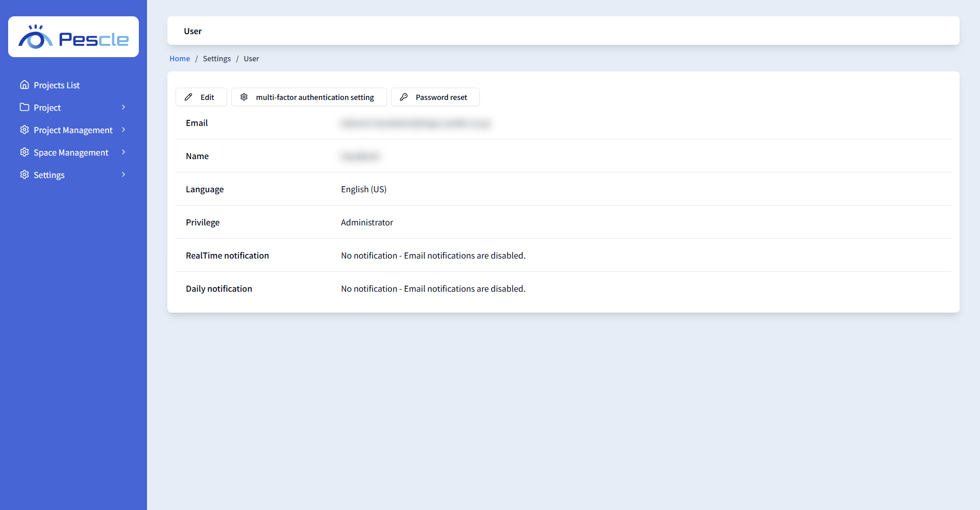Click the Daily notification label
This screenshot has width=980, height=510.
(x=219, y=289)
